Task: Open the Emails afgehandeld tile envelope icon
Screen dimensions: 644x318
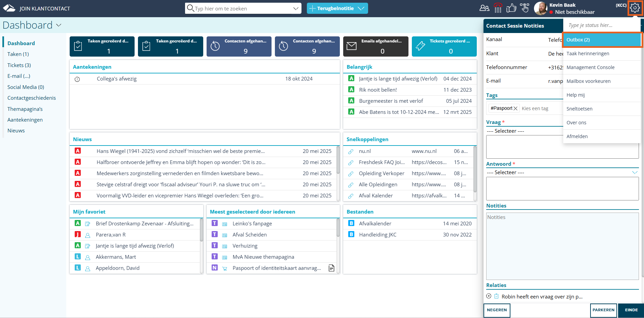Action: [351, 46]
